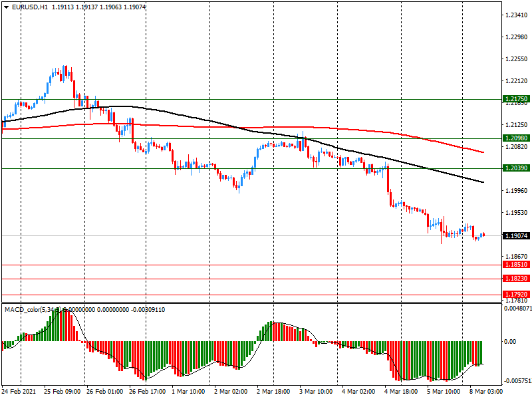Select the green 1.20980 level label

(516, 138)
